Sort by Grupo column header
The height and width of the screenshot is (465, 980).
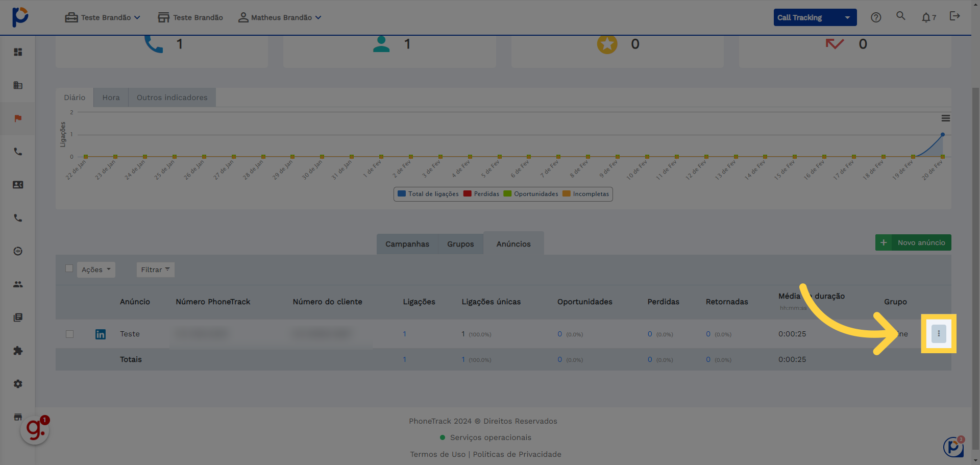tap(895, 302)
